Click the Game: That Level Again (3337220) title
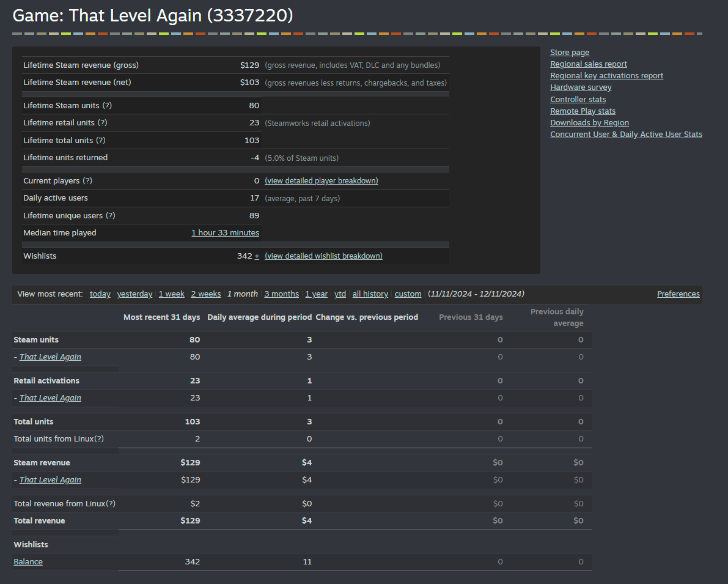 pyautogui.click(x=153, y=16)
